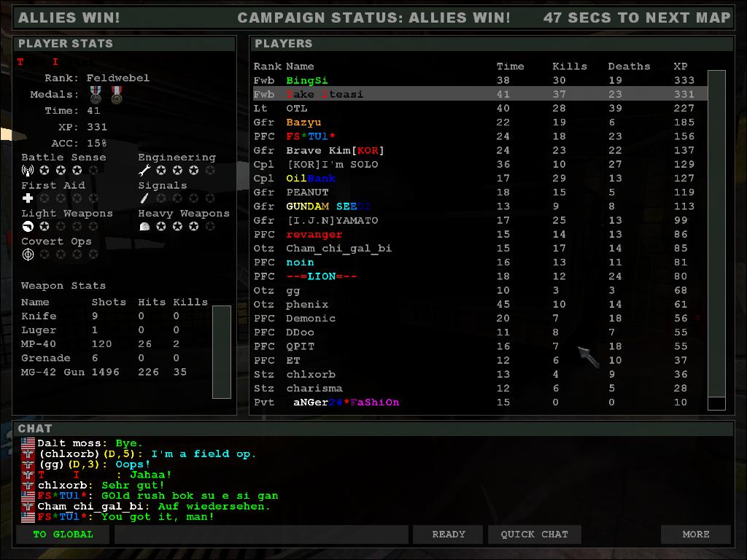Click the Light Weapons pistol icon
The height and width of the screenshot is (560, 747).
point(28,227)
